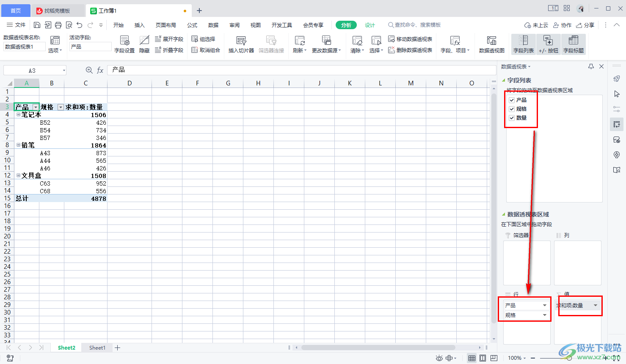This screenshot has width=626, height=364.
Task: Click the 查找命令 search box
Action: click(414, 25)
